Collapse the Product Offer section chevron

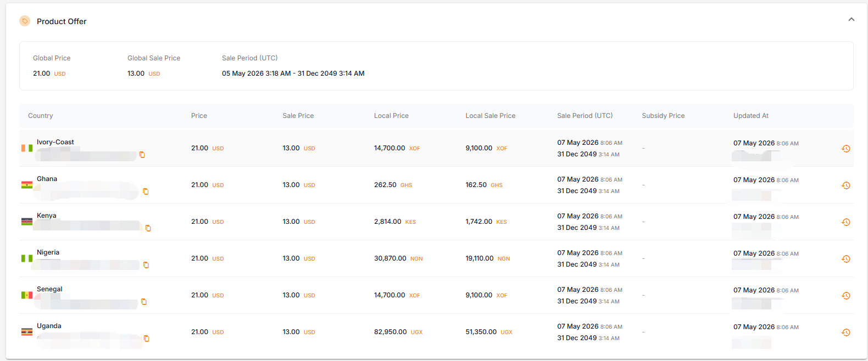click(x=851, y=19)
